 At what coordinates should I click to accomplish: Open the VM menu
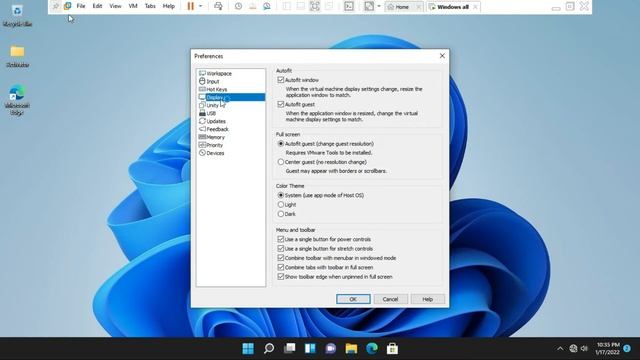pos(133,6)
